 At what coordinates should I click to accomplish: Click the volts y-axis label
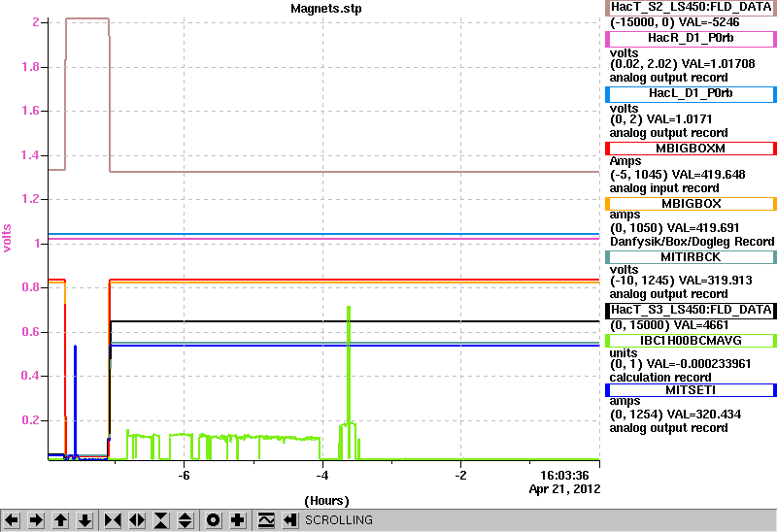(7, 238)
